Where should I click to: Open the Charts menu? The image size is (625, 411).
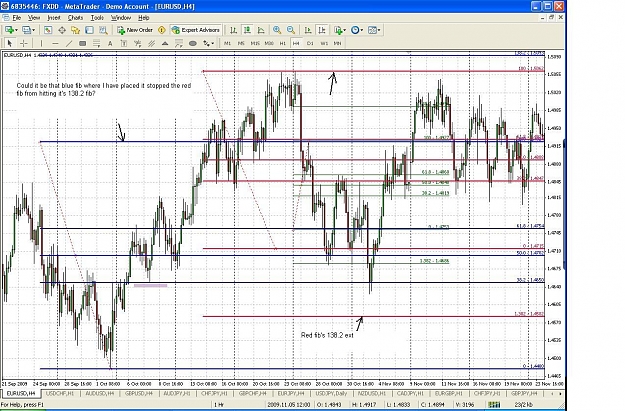coord(75,18)
